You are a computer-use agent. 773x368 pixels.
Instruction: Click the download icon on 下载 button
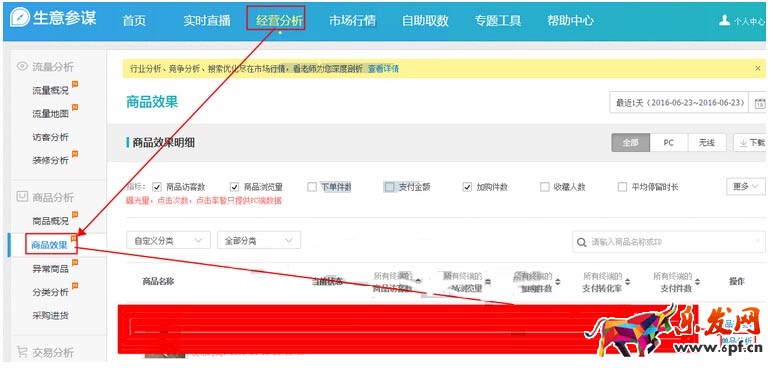[x=743, y=143]
